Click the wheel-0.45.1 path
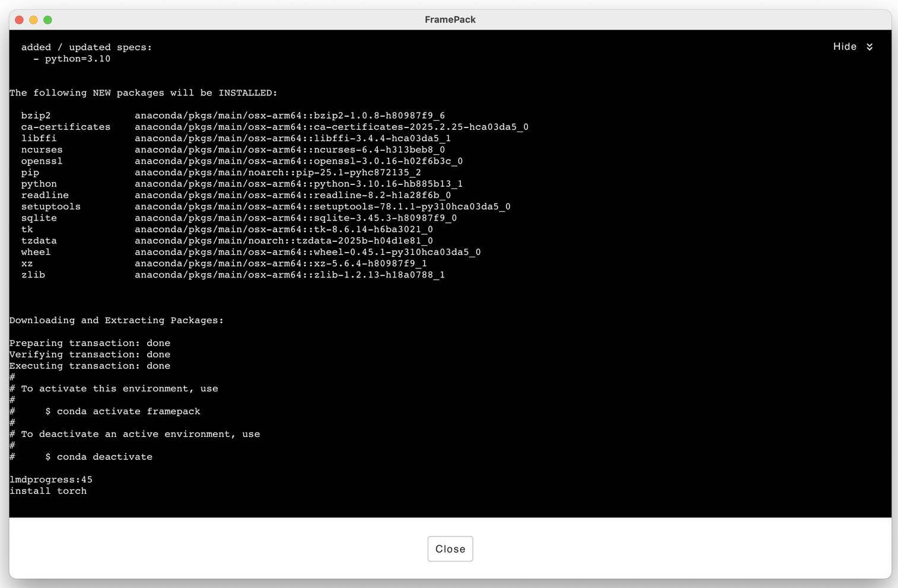This screenshot has height=588, width=898. [x=308, y=252]
